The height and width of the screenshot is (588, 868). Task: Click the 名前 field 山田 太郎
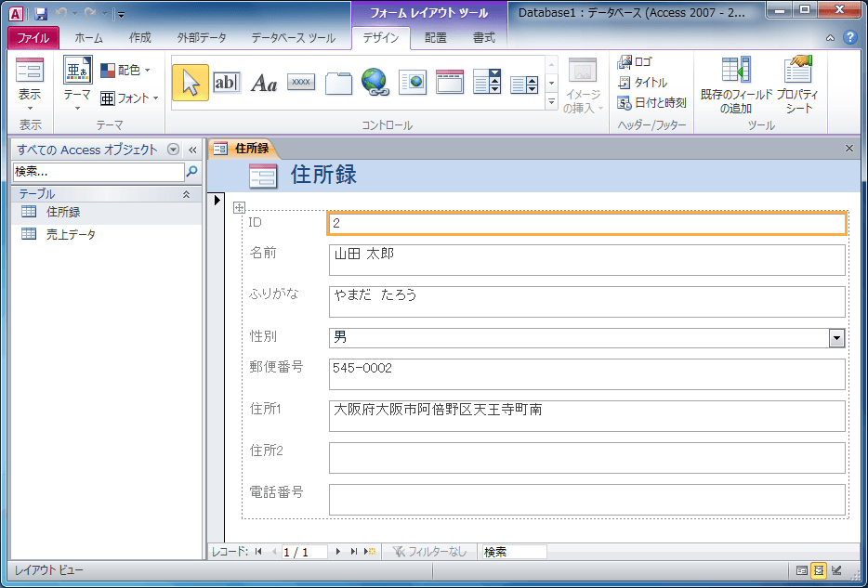pos(586,260)
